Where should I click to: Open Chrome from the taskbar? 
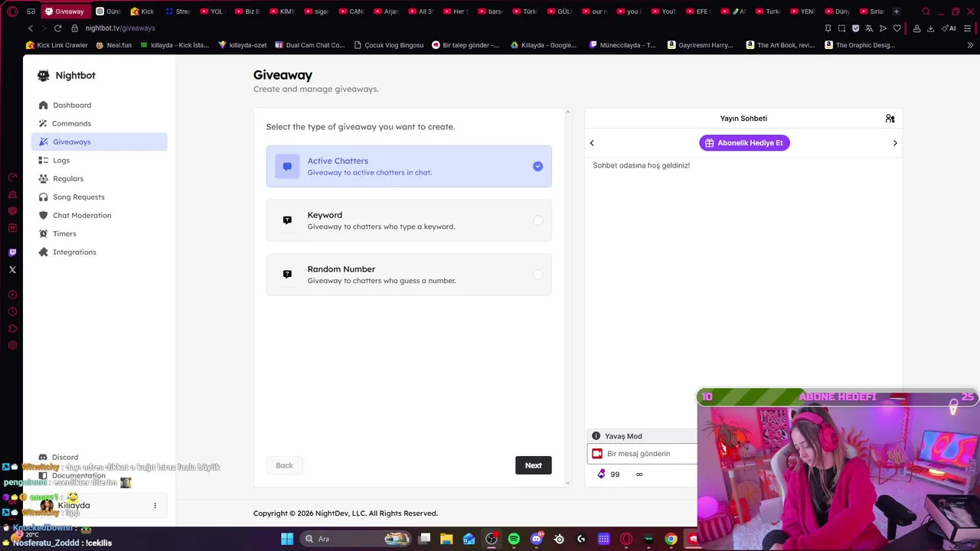671,539
